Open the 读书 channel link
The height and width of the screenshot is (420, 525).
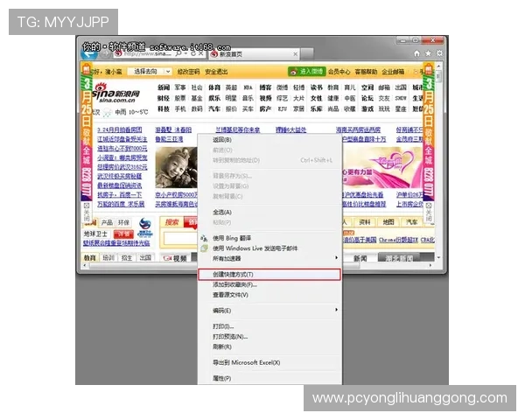pos(316,87)
